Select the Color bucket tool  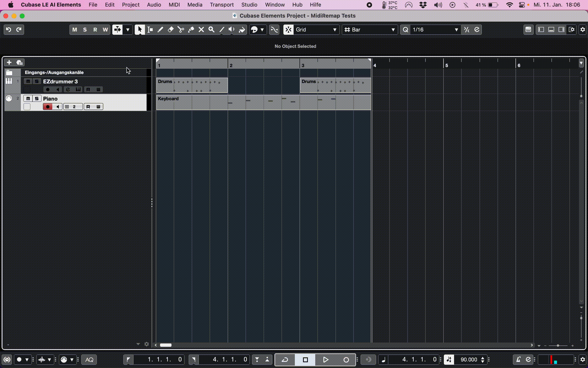(242, 29)
